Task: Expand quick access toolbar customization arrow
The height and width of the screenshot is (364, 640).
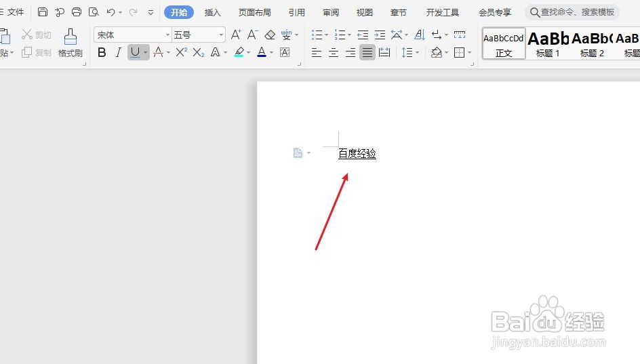Action: pos(151,12)
